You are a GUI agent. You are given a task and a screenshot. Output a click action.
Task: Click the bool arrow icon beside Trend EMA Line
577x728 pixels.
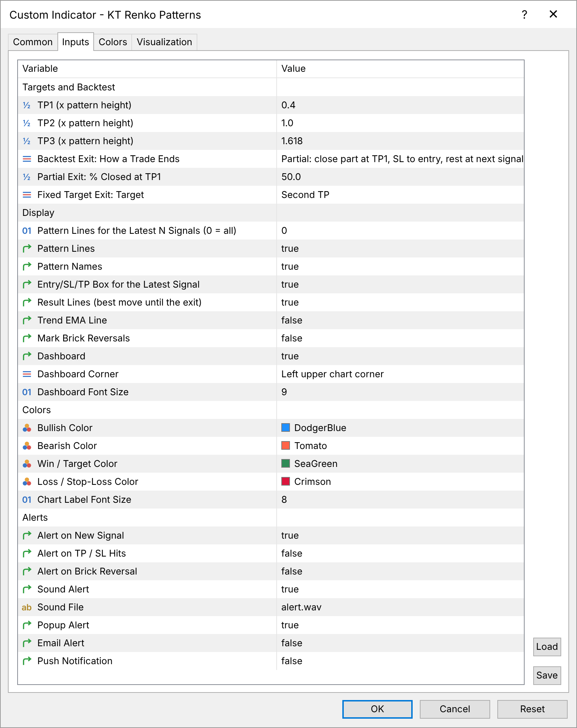pos(27,320)
